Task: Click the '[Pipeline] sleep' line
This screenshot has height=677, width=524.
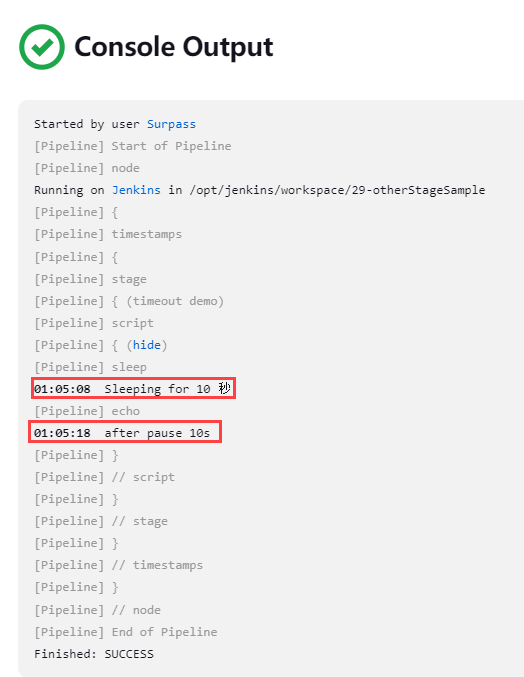Action: point(90,367)
